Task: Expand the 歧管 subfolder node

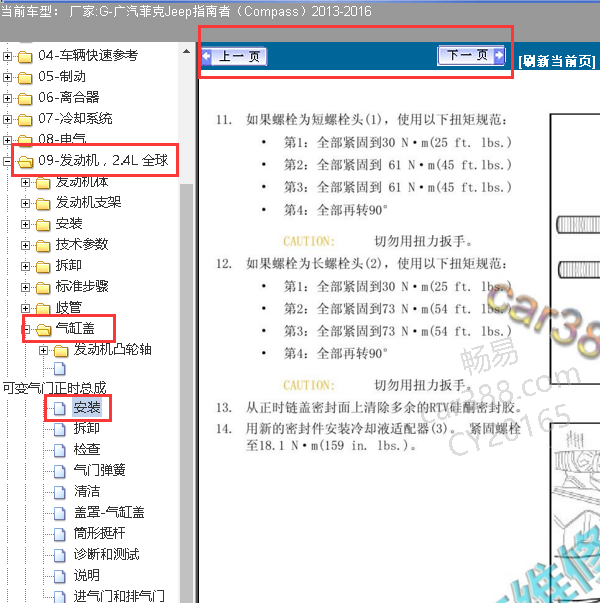Action: click(x=25, y=308)
